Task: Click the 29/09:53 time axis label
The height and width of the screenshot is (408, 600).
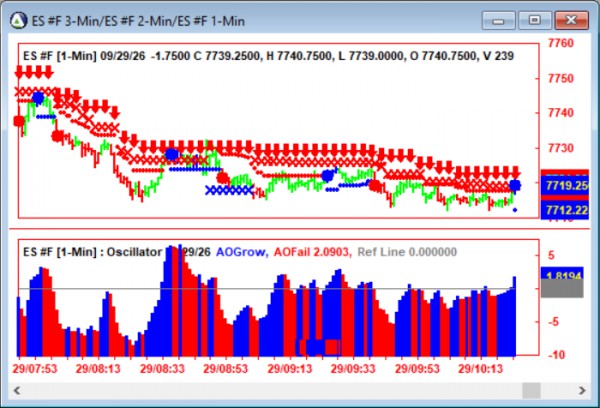Action: click(417, 369)
